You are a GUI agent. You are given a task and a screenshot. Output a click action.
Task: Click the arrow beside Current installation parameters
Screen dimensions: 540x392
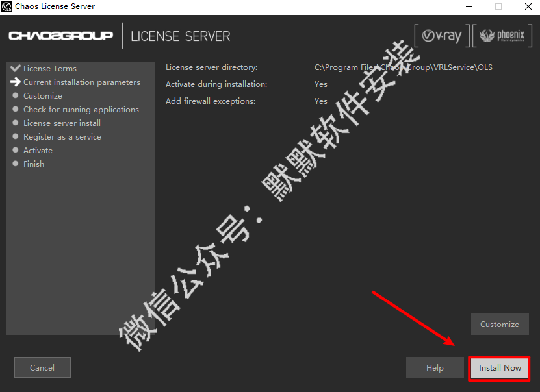tap(16, 82)
